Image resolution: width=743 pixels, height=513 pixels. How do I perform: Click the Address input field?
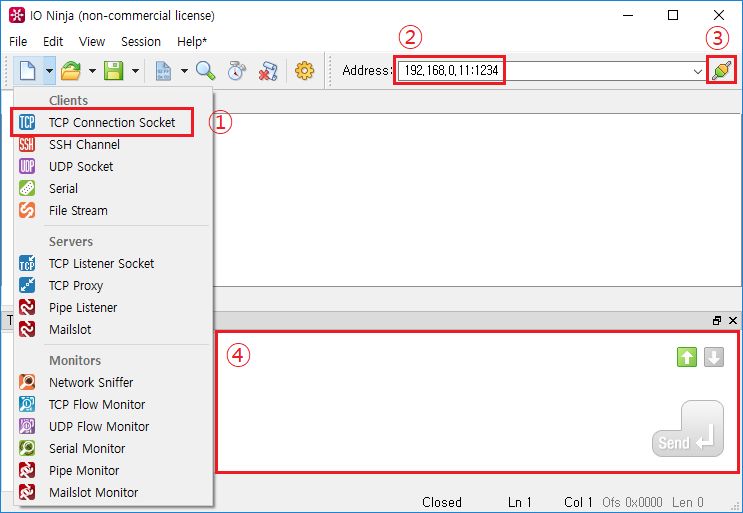[x=551, y=71]
